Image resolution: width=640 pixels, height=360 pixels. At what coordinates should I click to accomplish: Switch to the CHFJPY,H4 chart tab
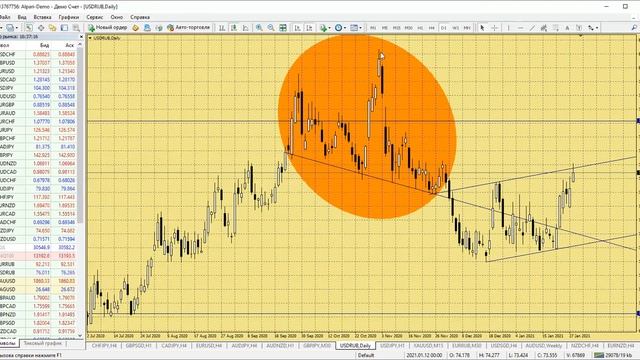[x=104, y=346]
